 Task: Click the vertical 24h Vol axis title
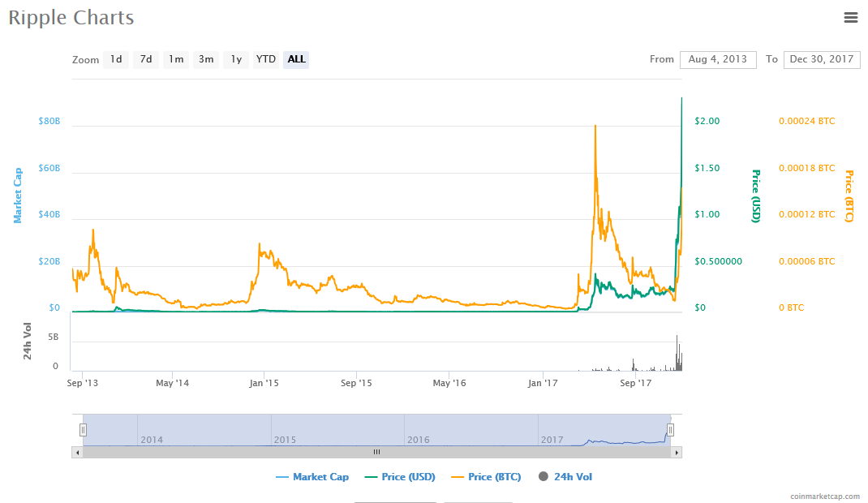(27, 342)
